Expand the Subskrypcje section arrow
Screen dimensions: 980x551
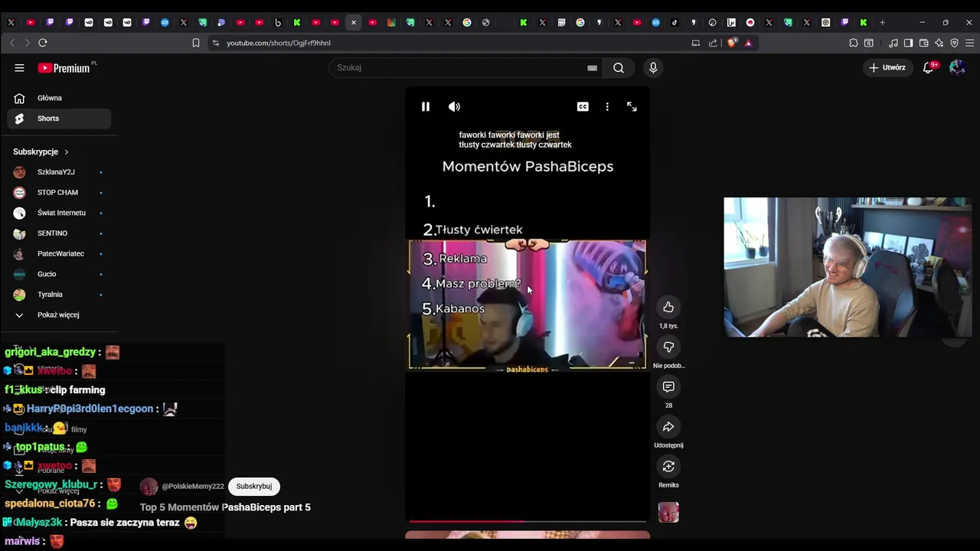pos(67,152)
